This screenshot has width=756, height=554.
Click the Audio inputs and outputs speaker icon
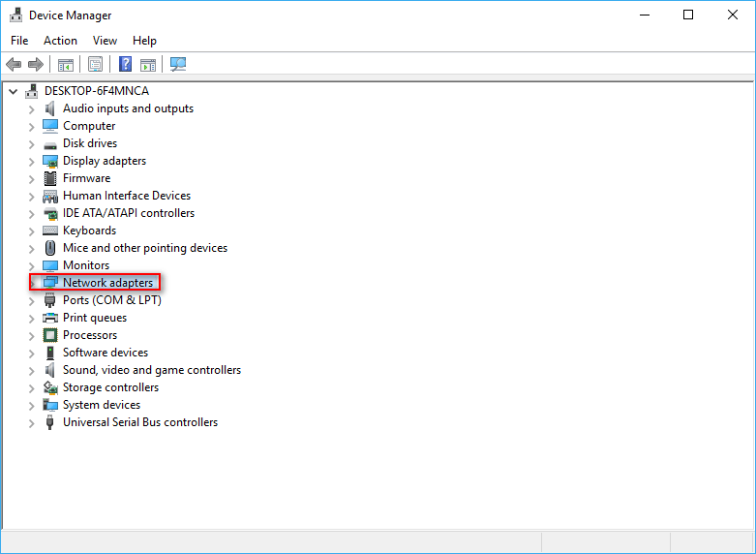[49, 108]
